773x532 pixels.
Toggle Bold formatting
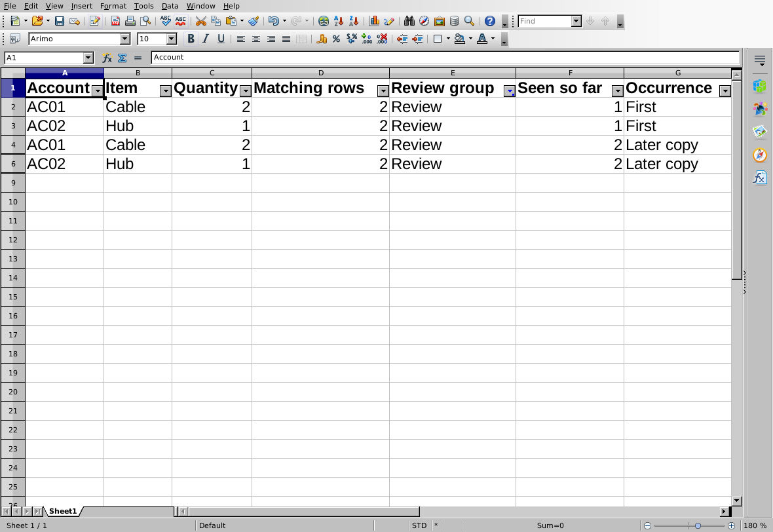[x=191, y=39]
